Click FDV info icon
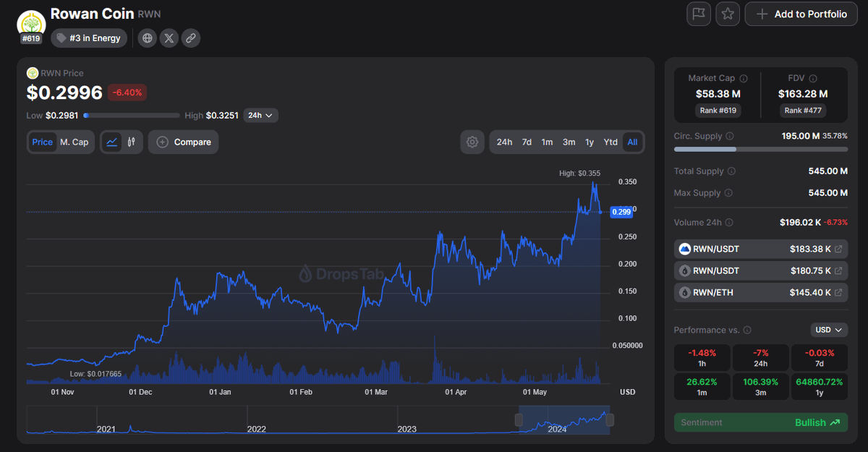This screenshot has width=868, height=452. (x=813, y=78)
